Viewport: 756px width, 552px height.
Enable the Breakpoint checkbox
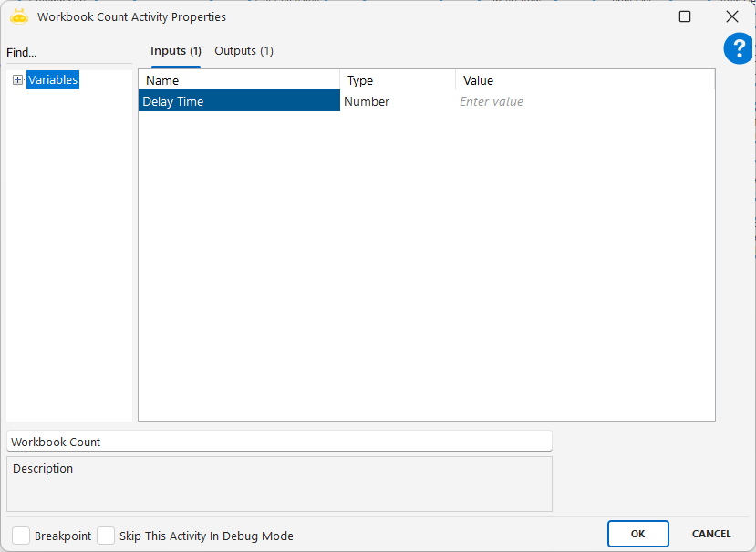[x=21, y=536]
